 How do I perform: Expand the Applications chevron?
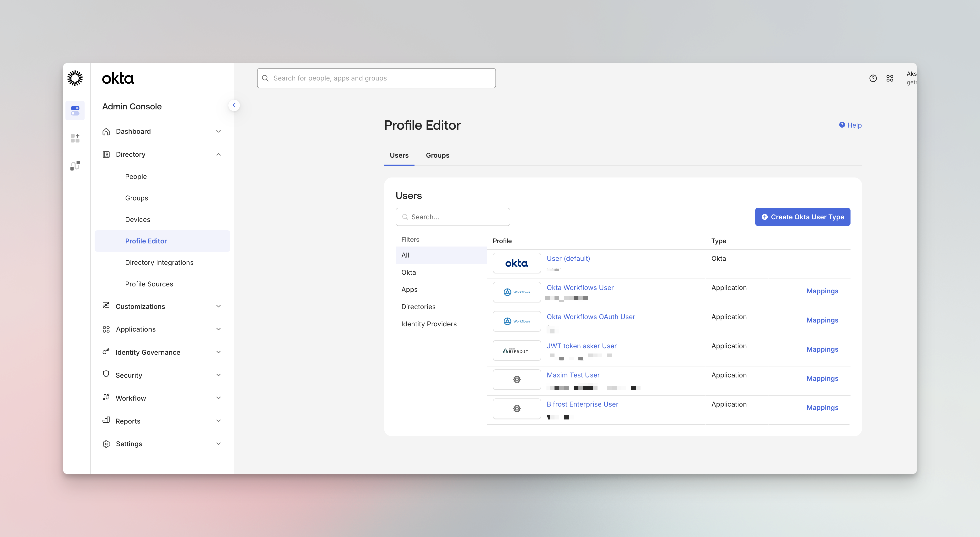tap(218, 329)
